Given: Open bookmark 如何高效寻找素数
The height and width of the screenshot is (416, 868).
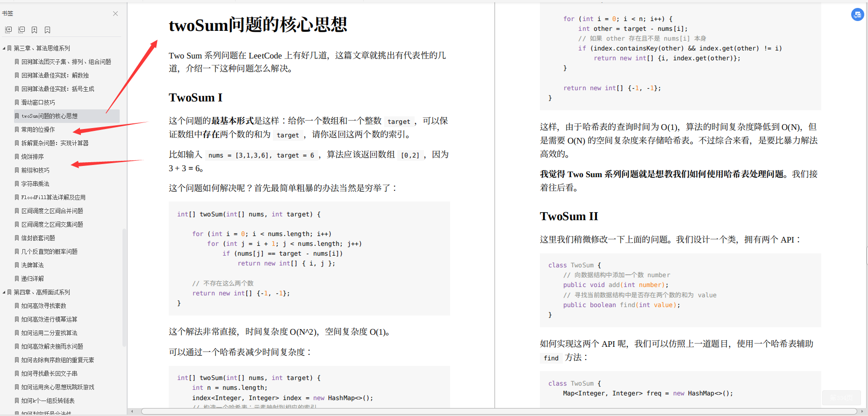Looking at the screenshot, I should pyautogui.click(x=43, y=306).
